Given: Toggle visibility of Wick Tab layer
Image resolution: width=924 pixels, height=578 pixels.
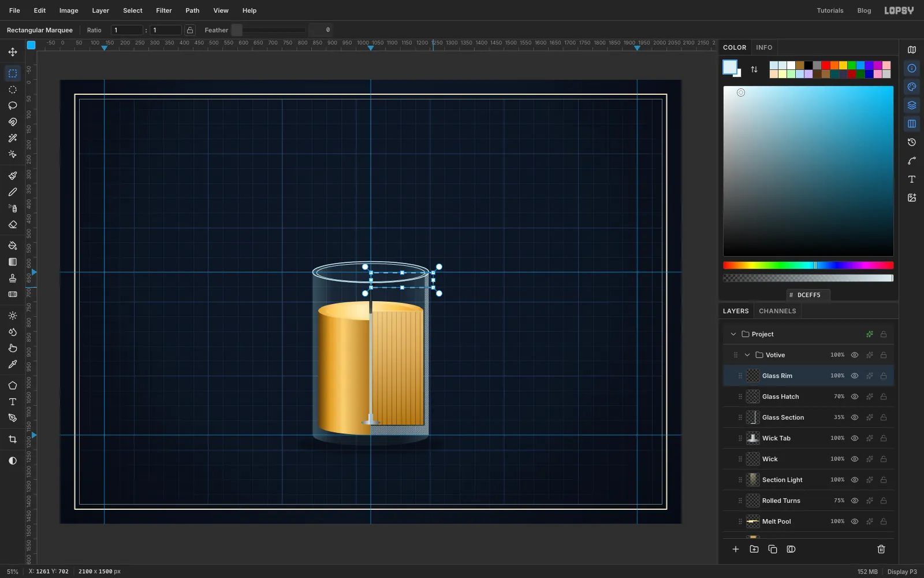Looking at the screenshot, I should (x=855, y=438).
